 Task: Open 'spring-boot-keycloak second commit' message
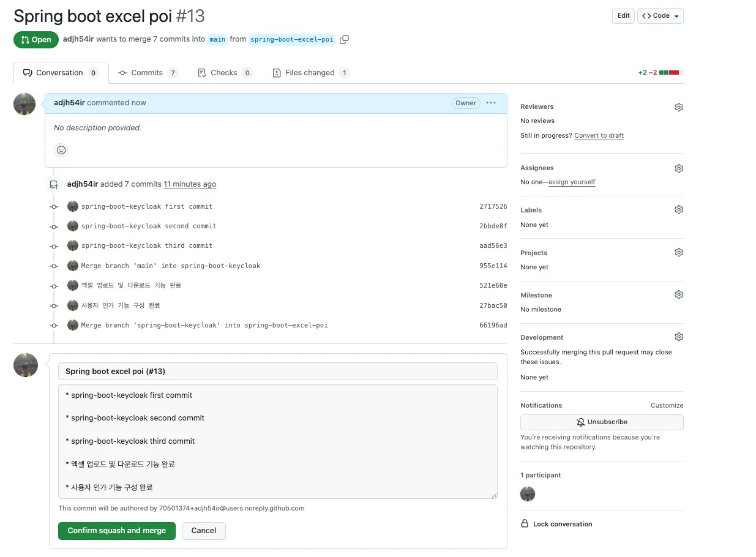click(x=149, y=226)
